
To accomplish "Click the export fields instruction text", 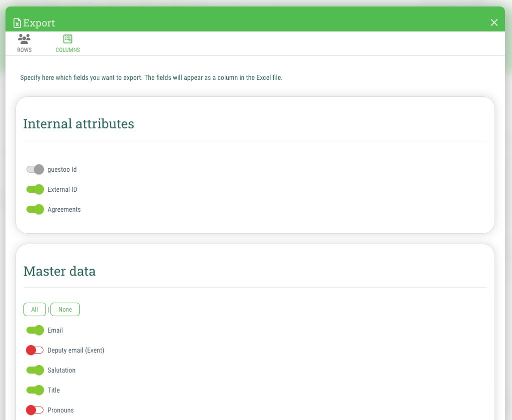I will click(x=151, y=78).
